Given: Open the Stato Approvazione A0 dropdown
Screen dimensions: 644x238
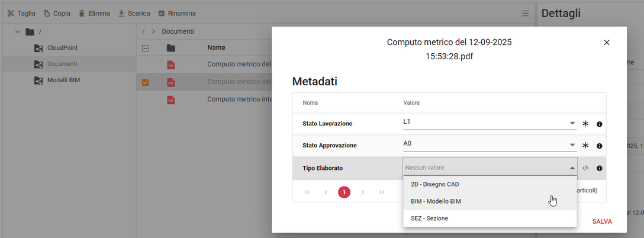Looking at the screenshot, I should [490, 145].
